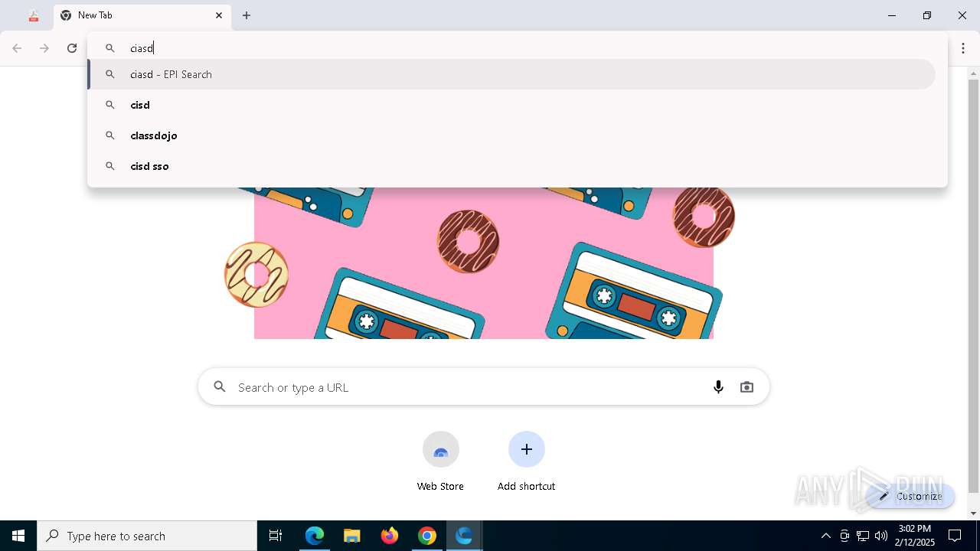Click the omnibox containing 'ciasd'
This screenshot has height=551, width=980.
coord(518,47)
